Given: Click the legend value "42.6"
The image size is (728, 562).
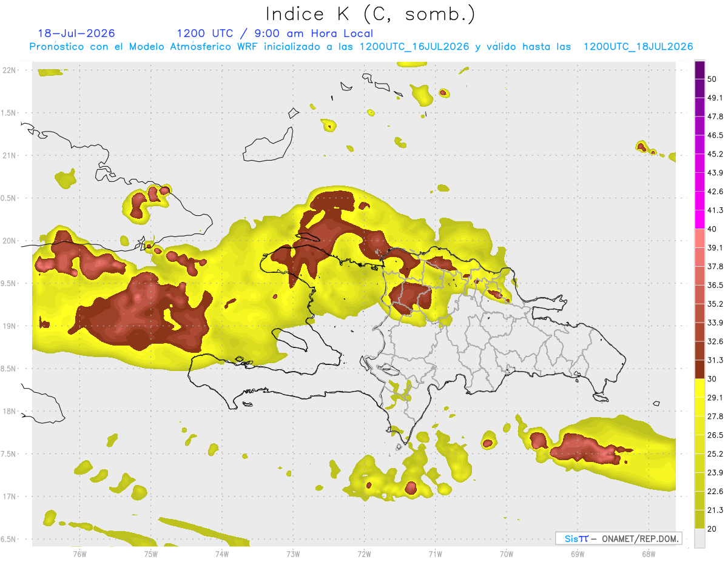Looking at the screenshot, I should point(715,192).
